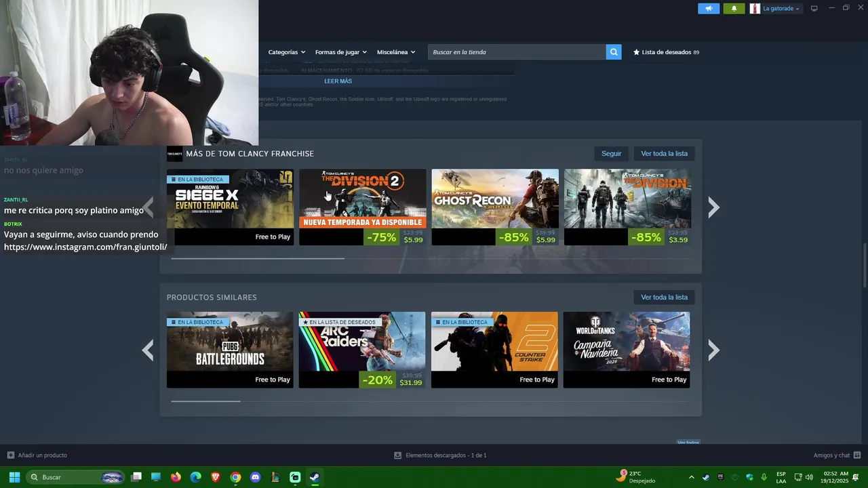The height and width of the screenshot is (488, 868).
Task: Click the downloads icon by Elementos descargados
Action: tap(397, 455)
